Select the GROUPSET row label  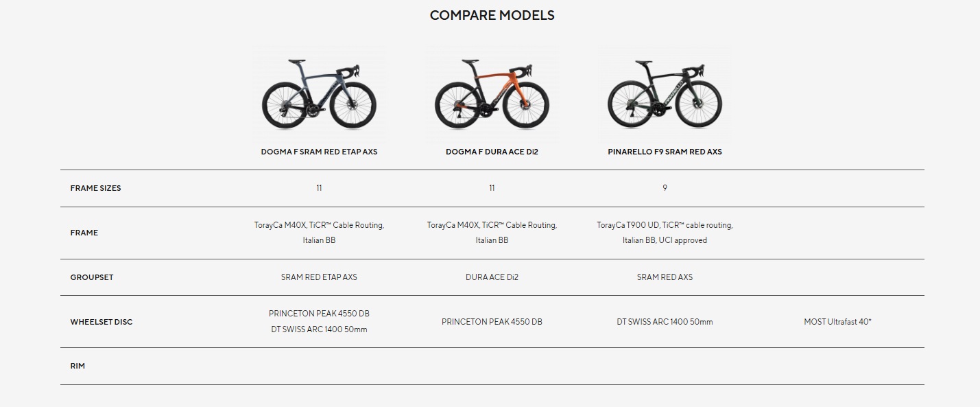coord(91,277)
